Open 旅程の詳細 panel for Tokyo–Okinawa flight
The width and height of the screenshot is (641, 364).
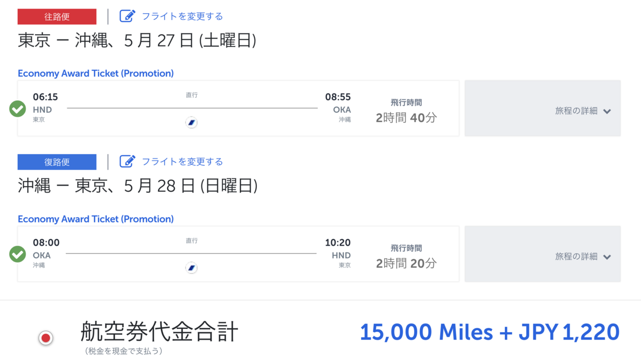tap(543, 108)
